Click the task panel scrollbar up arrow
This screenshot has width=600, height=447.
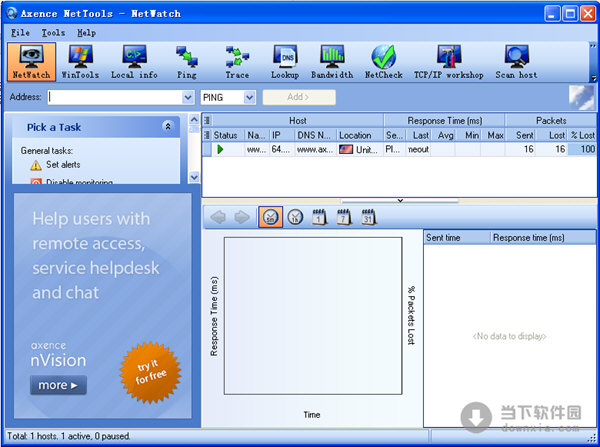(194, 120)
